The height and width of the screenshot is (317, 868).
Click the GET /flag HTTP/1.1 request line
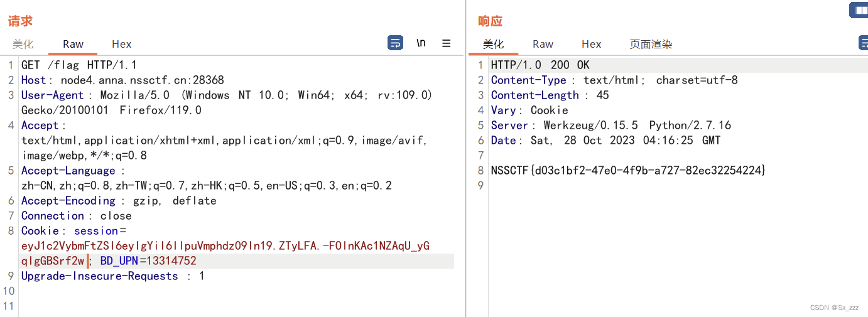click(79, 65)
